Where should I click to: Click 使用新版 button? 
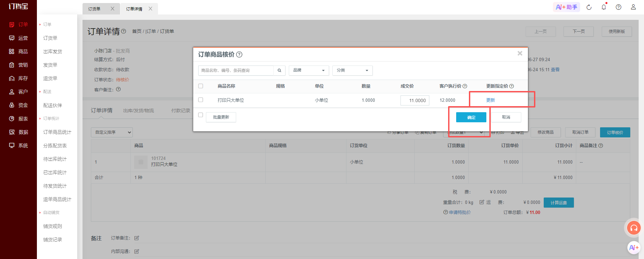click(617, 32)
